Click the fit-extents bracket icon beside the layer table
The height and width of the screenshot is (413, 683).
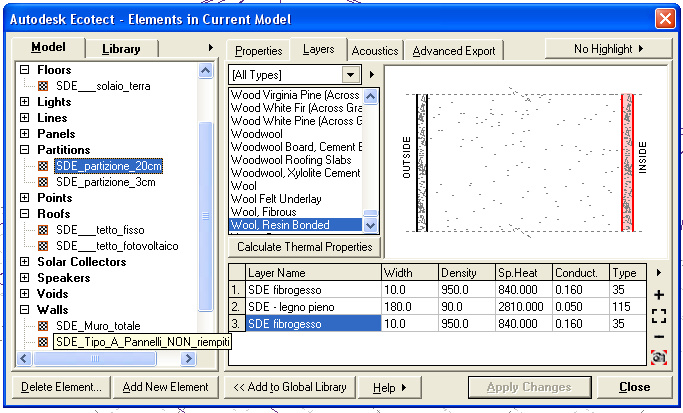pos(659,316)
